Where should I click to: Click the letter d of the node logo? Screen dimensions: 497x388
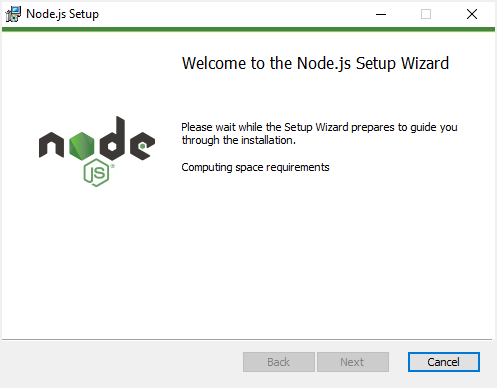pyautogui.click(x=112, y=138)
